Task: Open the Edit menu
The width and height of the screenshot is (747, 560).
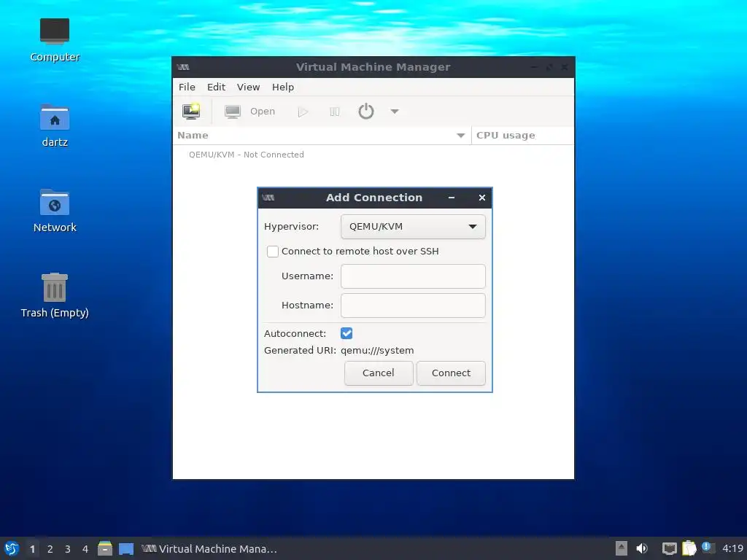Action: [216, 87]
